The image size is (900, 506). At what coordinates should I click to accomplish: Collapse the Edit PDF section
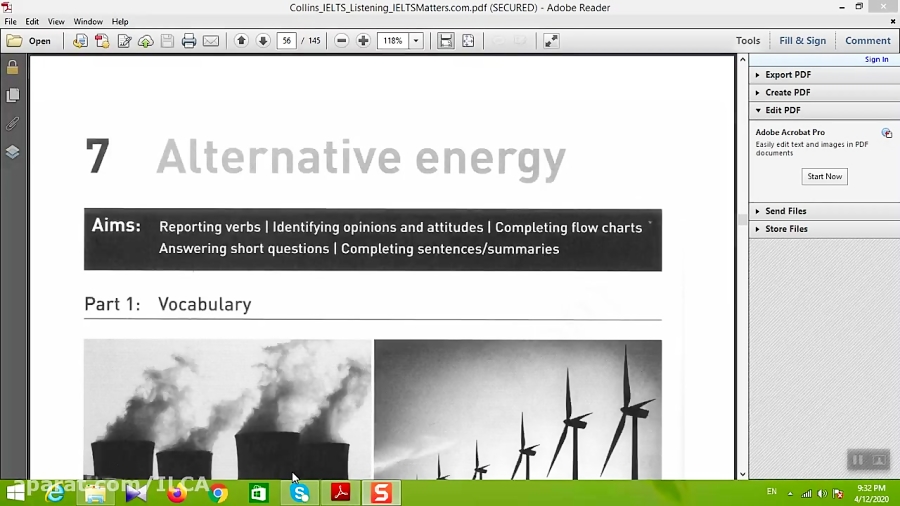[x=782, y=110]
